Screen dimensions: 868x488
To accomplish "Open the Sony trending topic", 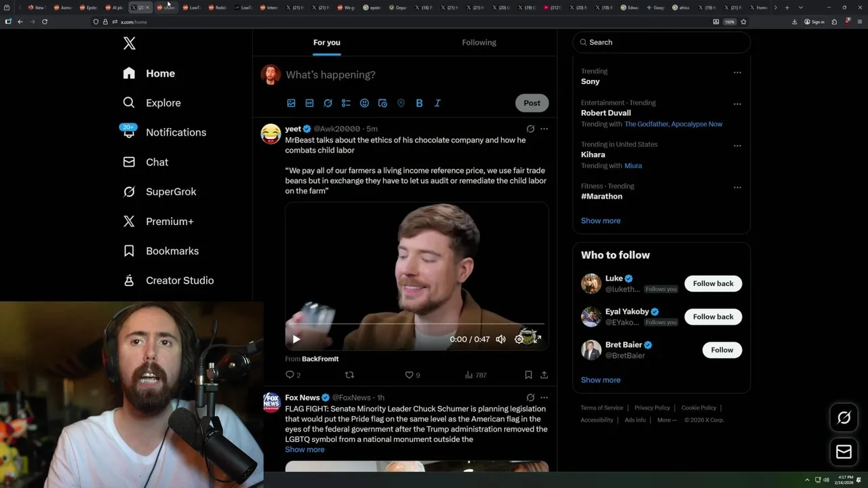I will click(x=590, y=81).
